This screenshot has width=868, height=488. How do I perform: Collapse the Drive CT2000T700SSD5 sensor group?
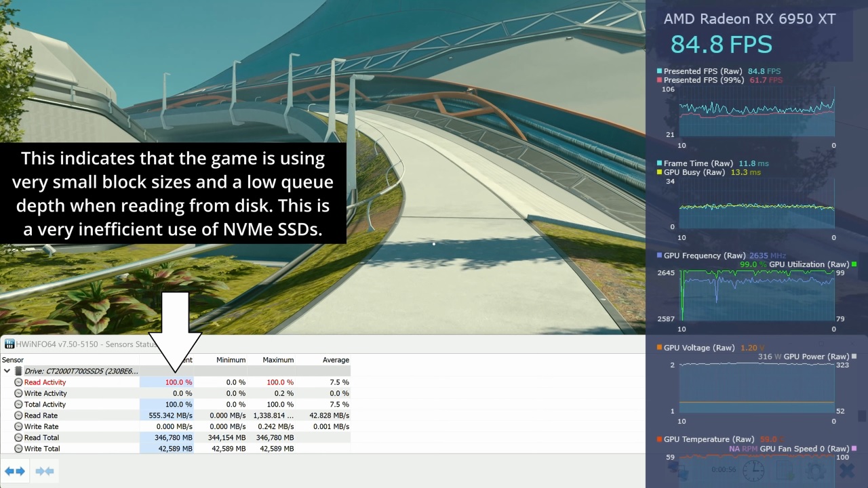7,371
